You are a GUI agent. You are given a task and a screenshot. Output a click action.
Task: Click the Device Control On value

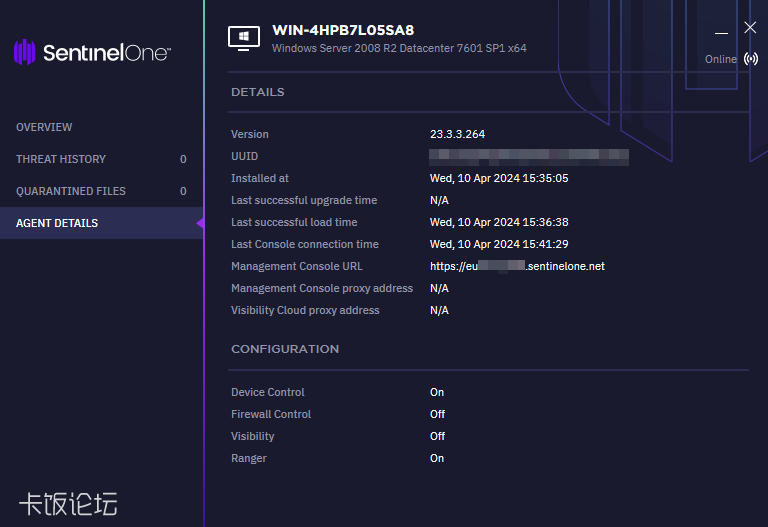point(437,392)
